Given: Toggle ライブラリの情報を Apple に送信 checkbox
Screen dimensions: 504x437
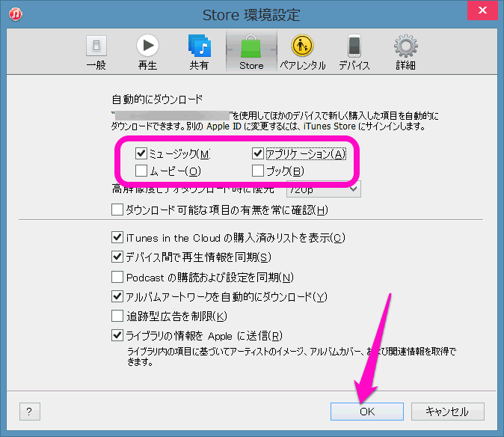Looking at the screenshot, I should coord(117,336).
